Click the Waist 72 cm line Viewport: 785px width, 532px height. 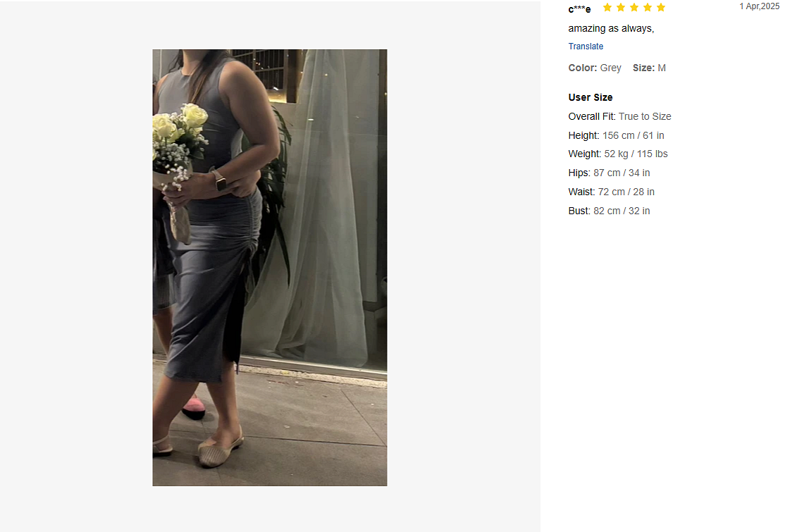[611, 192]
